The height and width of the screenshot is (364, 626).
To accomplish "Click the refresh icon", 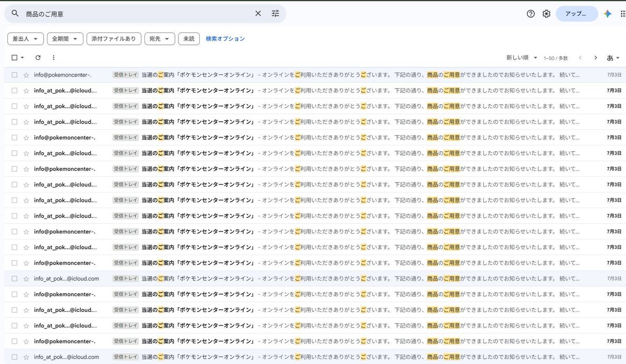I will tap(38, 58).
